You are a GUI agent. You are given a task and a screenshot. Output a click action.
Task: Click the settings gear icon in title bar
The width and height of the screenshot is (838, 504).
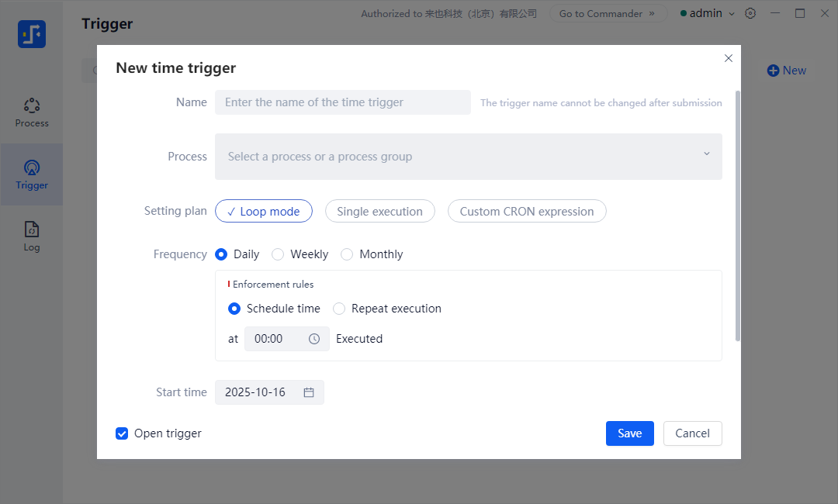point(750,13)
